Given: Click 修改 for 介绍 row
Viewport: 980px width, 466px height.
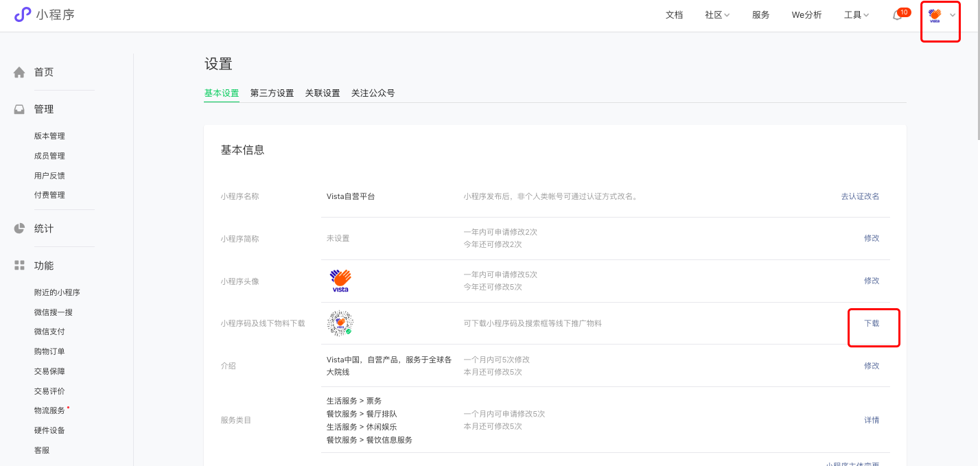Looking at the screenshot, I should 872,366.
